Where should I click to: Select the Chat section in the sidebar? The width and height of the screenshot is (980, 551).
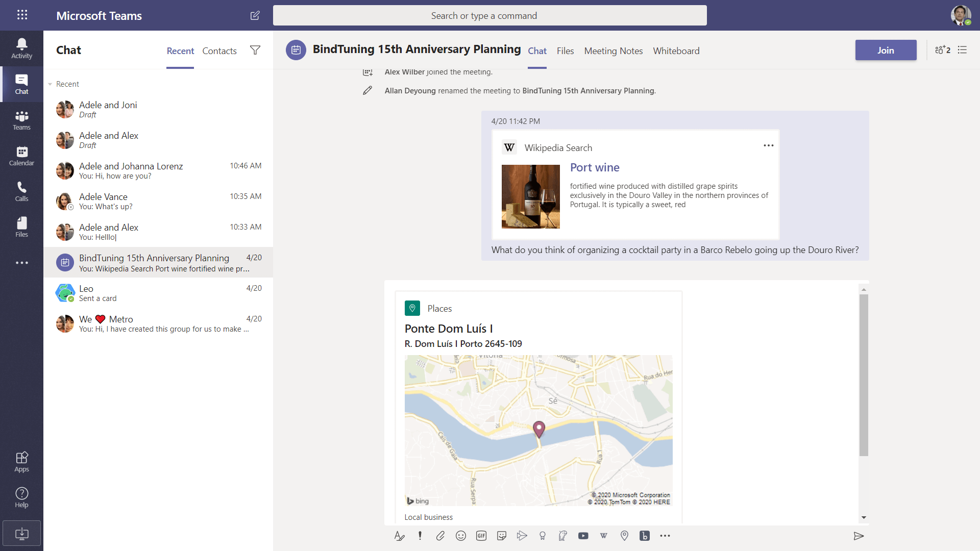[x=21, y=84]
